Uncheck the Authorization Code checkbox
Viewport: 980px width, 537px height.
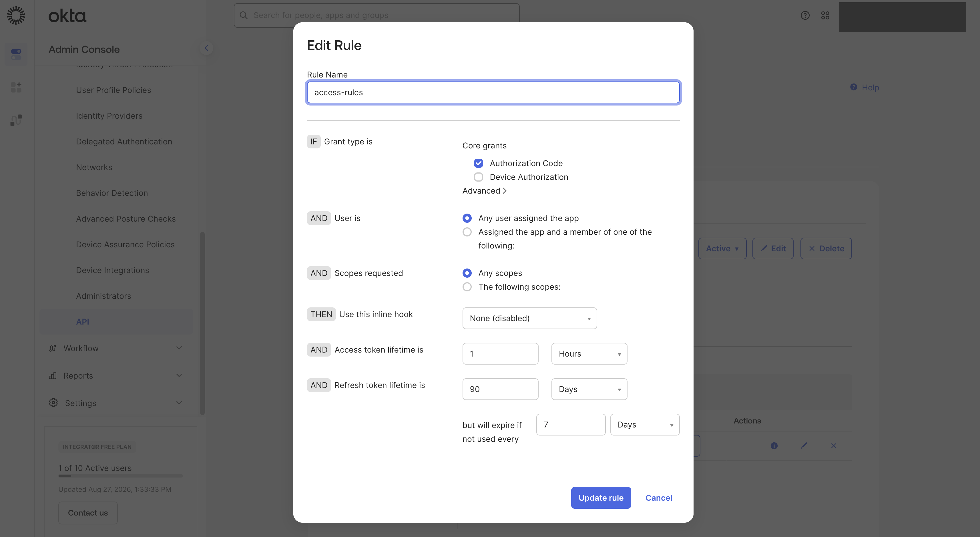pos(479,163)
